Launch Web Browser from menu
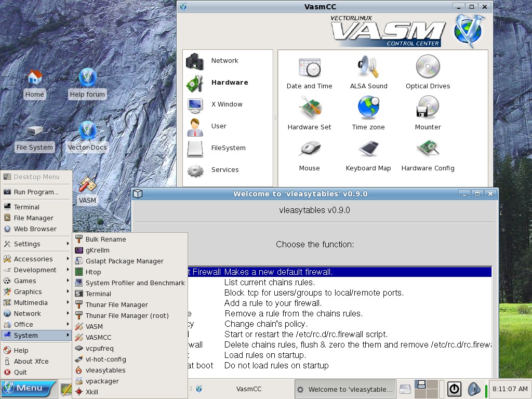 36,229
